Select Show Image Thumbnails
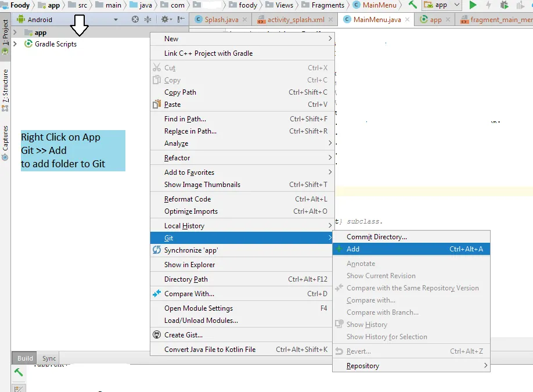The height and width of the screenshot is (392, 533). (x=242, y=185)
